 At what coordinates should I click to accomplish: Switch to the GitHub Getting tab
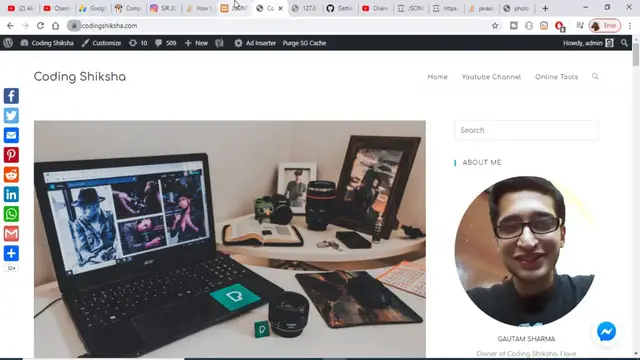[340, 8]
